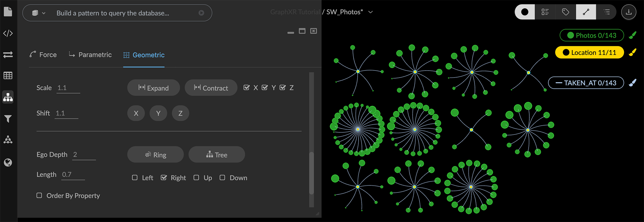Run the query with the play button

click(x=201, y=13)
